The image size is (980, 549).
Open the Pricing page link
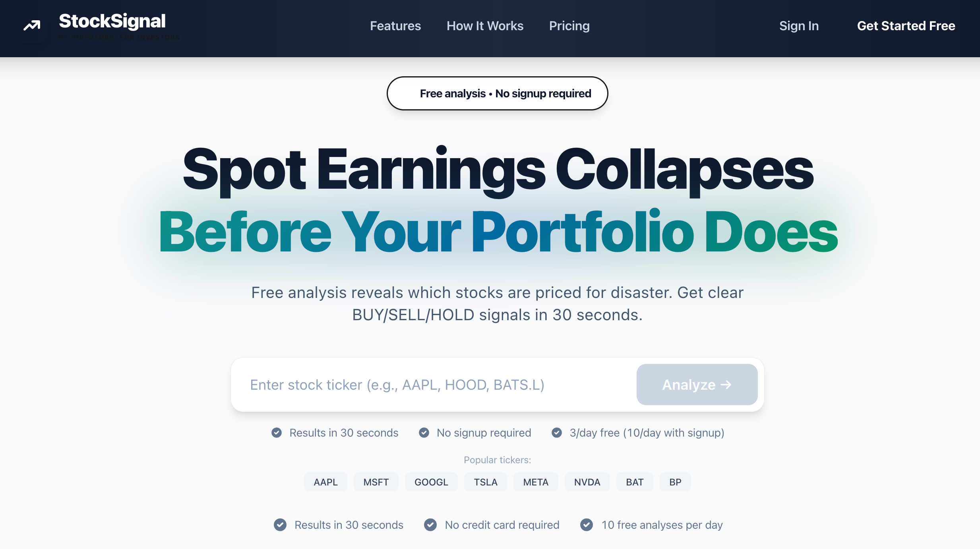tap(569, 26)
